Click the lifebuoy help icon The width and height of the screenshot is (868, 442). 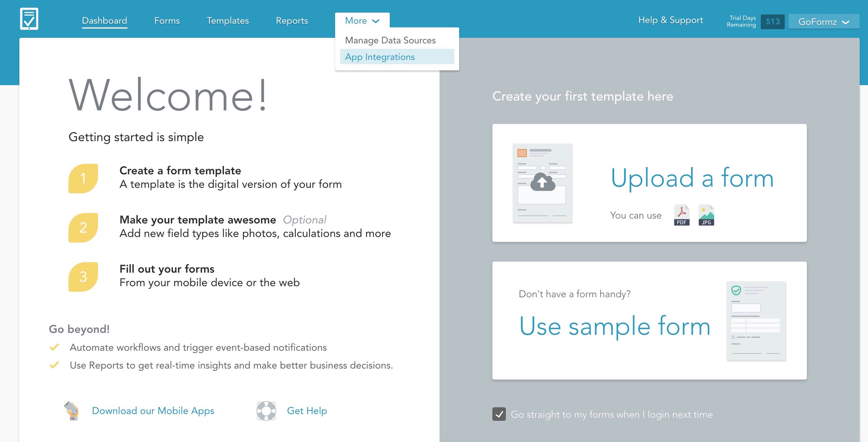(266, 411)
